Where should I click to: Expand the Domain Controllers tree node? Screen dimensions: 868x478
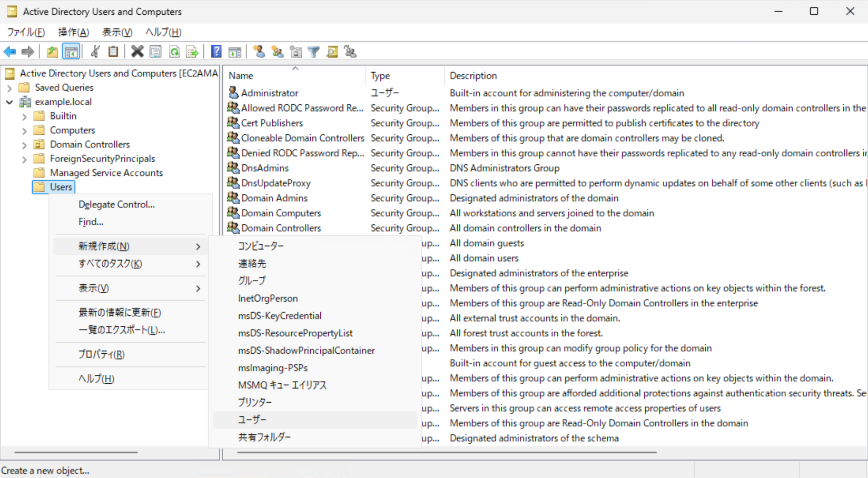(24, 145)
